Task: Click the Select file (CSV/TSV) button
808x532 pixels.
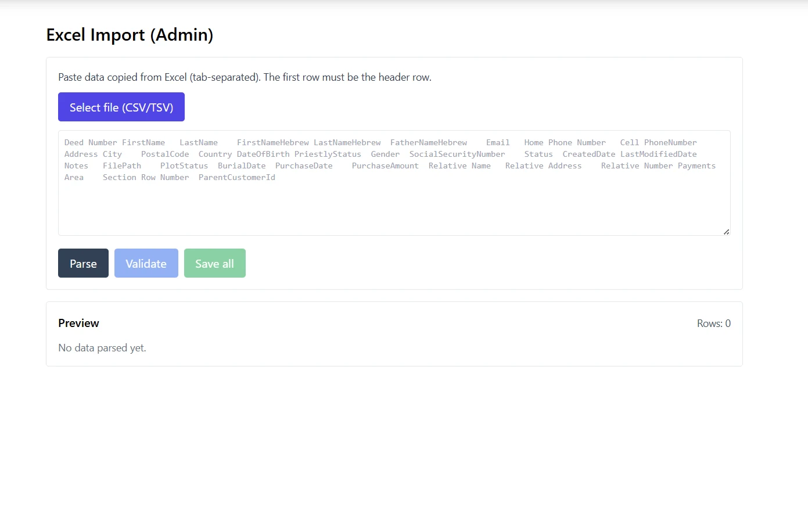Action: click(x=121, y=107)
